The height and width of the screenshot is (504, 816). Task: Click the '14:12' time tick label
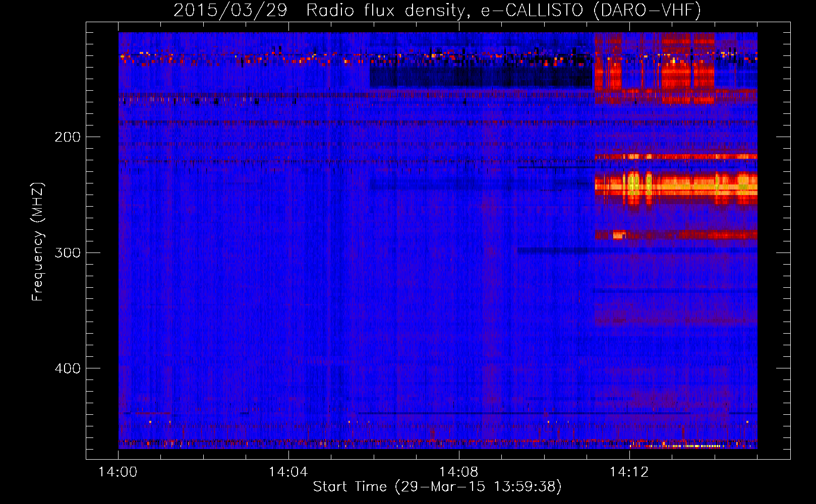tap(629, 472)
